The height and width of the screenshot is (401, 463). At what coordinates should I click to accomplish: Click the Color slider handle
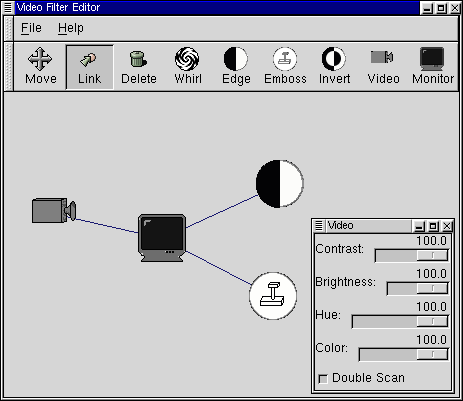tap(432, 355)
